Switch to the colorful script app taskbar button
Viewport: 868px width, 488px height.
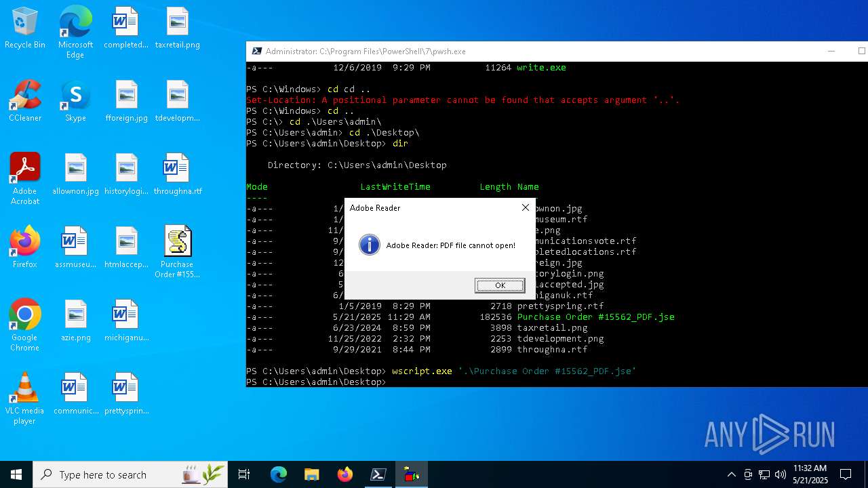pos(412,474)
